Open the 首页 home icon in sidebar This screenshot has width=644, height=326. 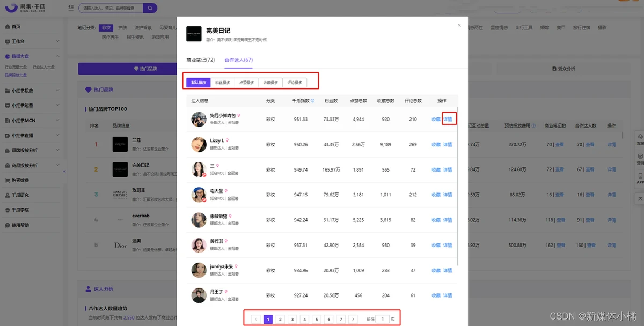pyautogui.click(x=9, y=26)
